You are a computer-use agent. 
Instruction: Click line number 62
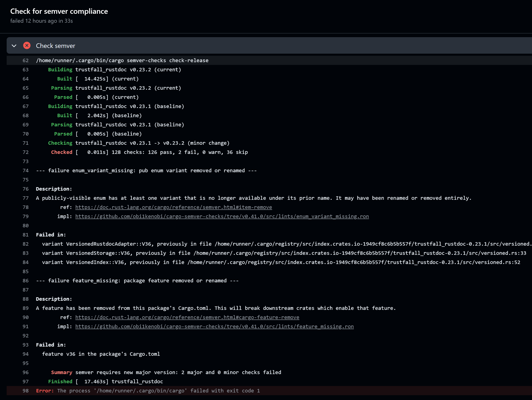(25, 61)
